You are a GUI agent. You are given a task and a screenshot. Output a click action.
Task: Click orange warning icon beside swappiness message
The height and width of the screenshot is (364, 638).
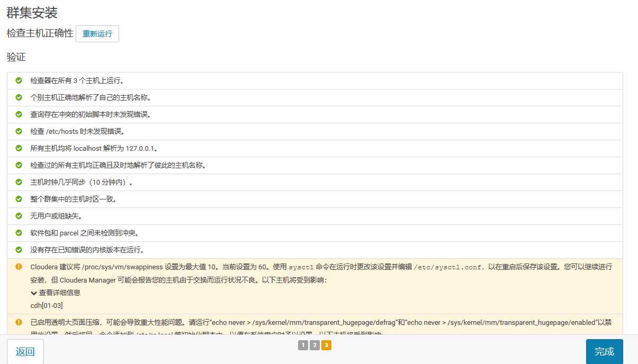click(x=19, y=267)
